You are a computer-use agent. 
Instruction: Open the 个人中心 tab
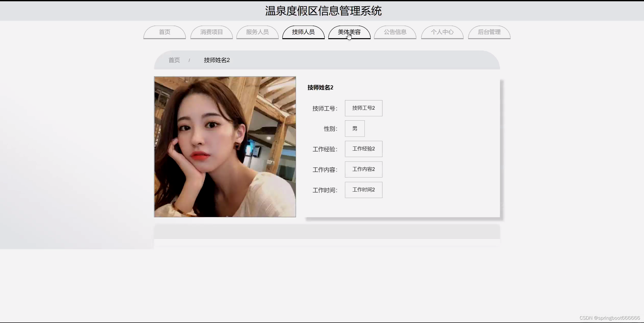[442, 32]
